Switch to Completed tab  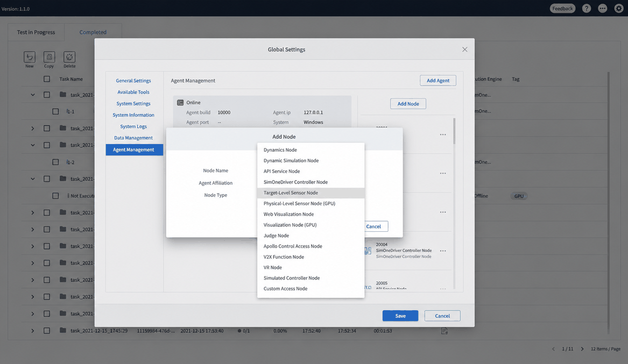coord(93,32)
